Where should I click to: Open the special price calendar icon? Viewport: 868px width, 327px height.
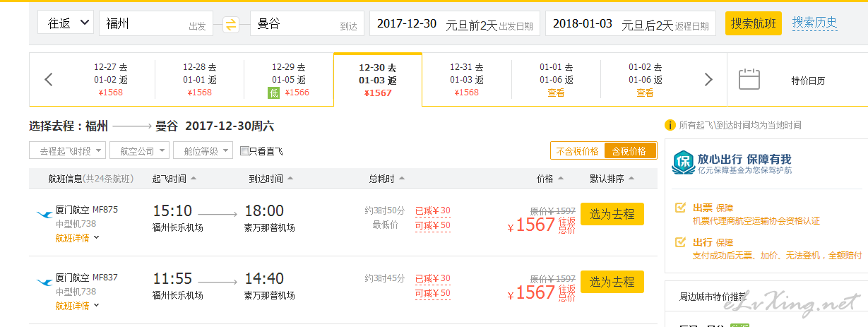coord(749,79)
